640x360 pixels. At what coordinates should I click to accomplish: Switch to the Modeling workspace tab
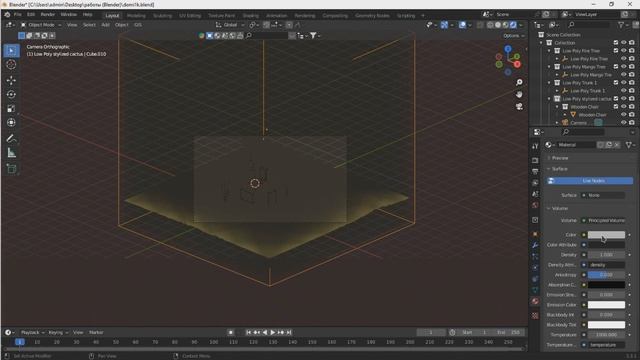[x=136, y=16]
